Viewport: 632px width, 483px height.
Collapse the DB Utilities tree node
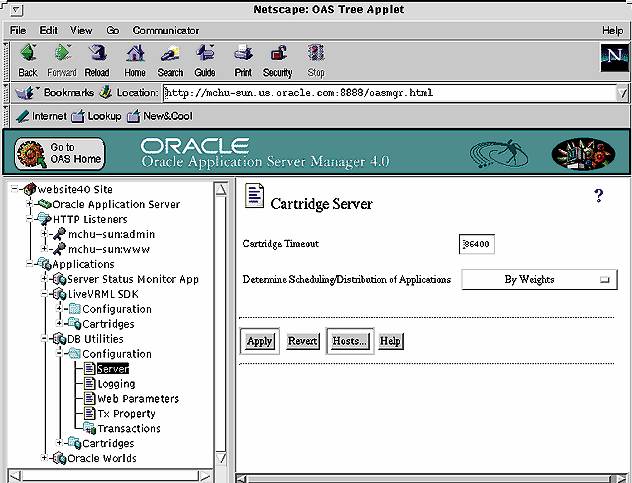tap(45, 339)
